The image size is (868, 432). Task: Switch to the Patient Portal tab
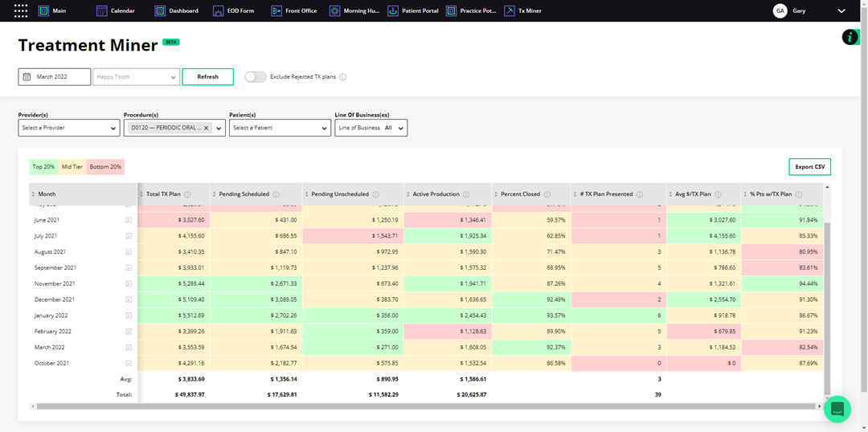(413, 11)
